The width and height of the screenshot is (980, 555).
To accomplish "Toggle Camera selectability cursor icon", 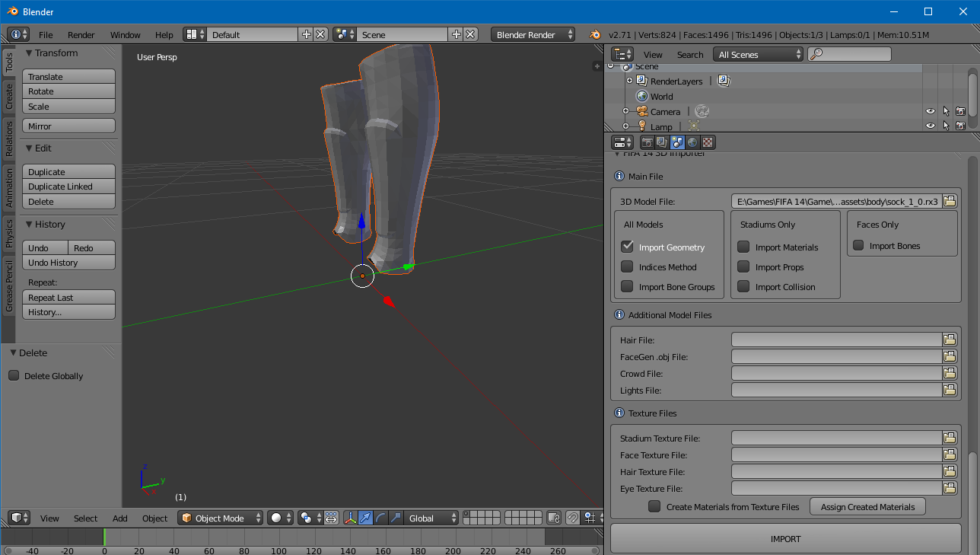I will [947, 111].
